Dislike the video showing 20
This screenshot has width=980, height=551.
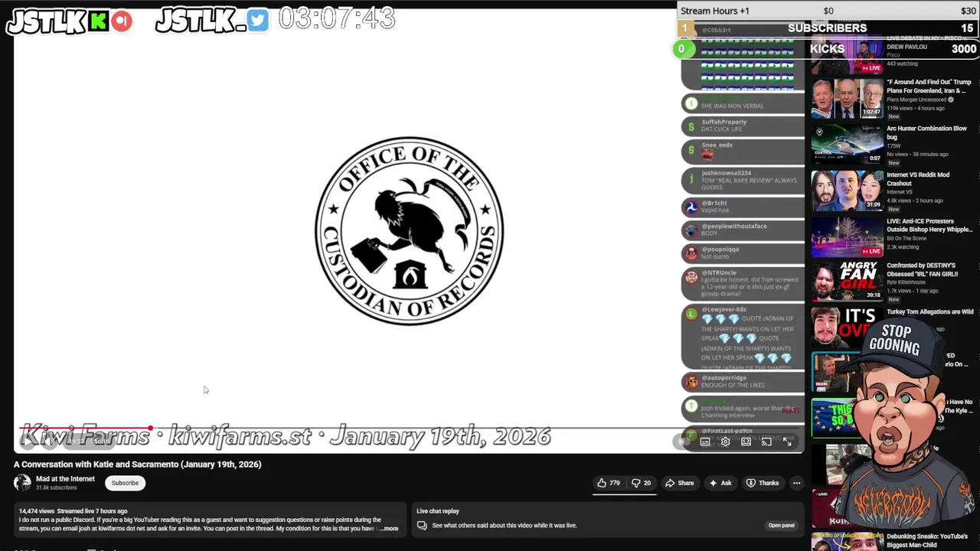tap(641, 483)
